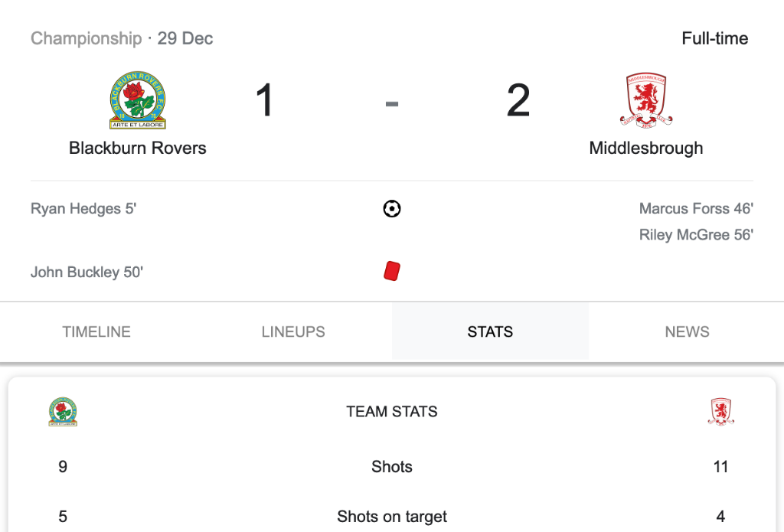Click the Blackburn Rovers team name
Viewport: 784px width, 532px height.
click(x=138, y=148)
